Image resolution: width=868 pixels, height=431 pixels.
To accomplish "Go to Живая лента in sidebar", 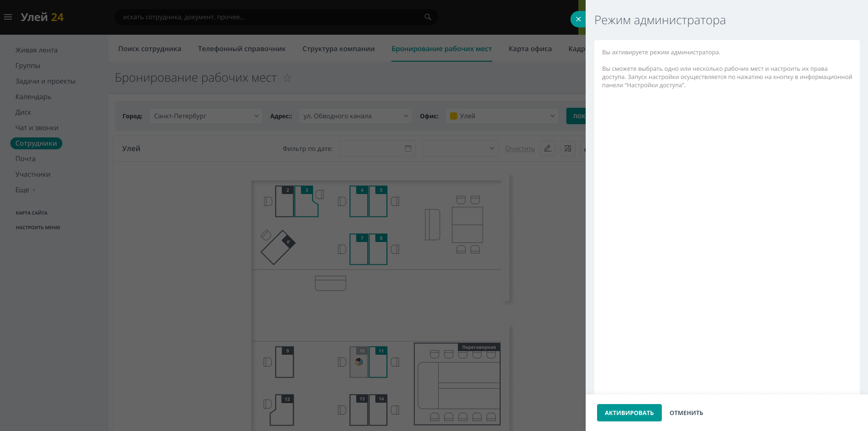I will pos(36,50).
